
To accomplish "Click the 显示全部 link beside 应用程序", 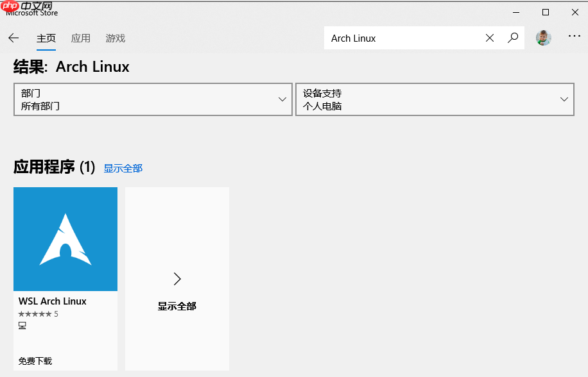I will pyautogui.click(x=123, y=167).
